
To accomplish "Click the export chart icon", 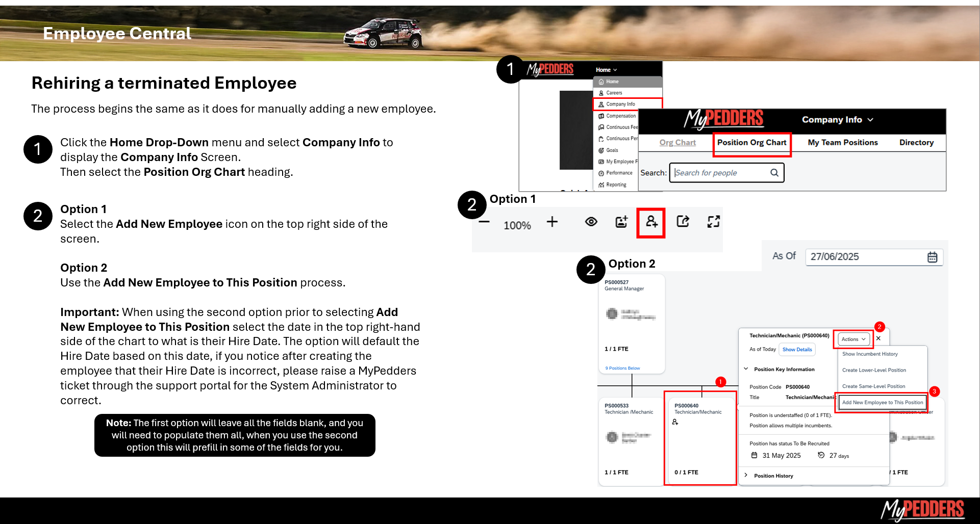I will pos(683,222).
